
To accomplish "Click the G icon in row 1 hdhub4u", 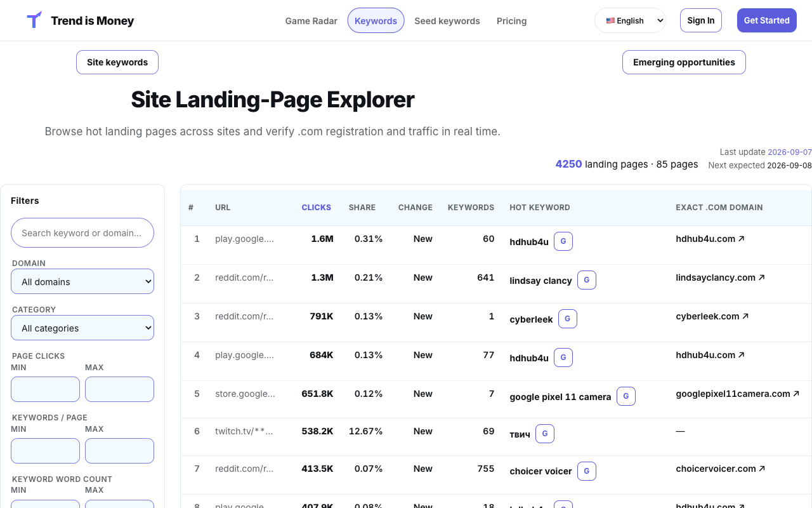I will [x=563, y=241].
